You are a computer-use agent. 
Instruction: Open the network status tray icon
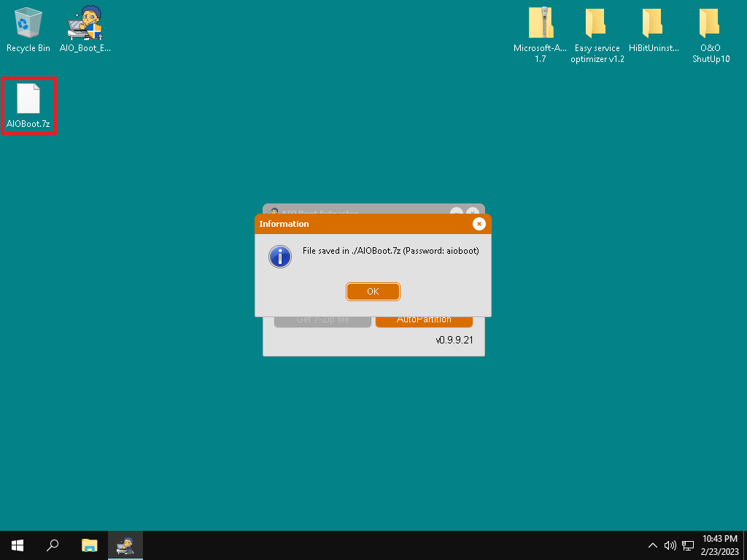click(688, 545)
